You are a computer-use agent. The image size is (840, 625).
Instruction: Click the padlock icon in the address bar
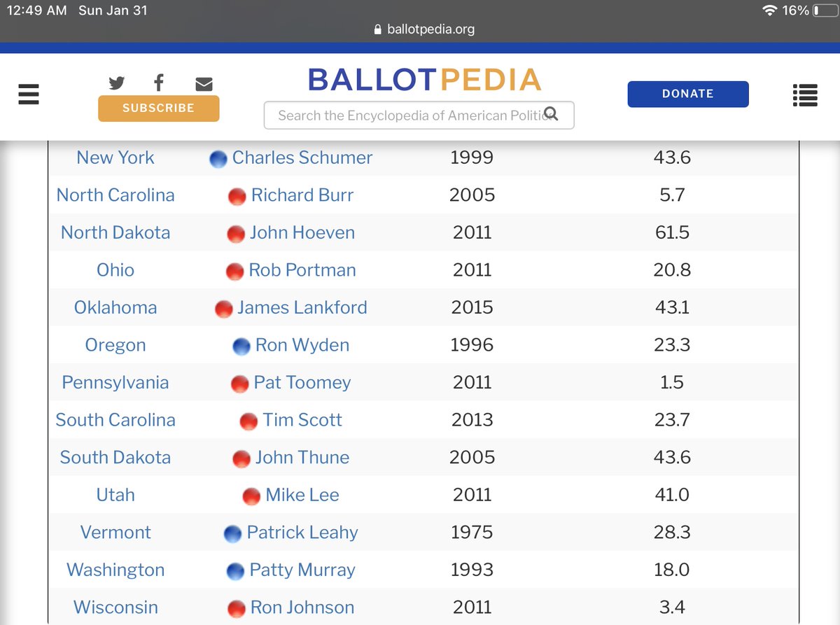(378, 29)
